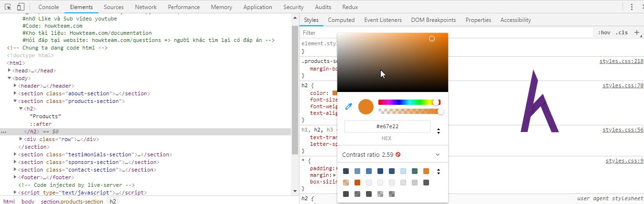Open the Audits tab
The width and height of the screenshot is (644, 204).
pyautogui.click(x=323, y=7)
